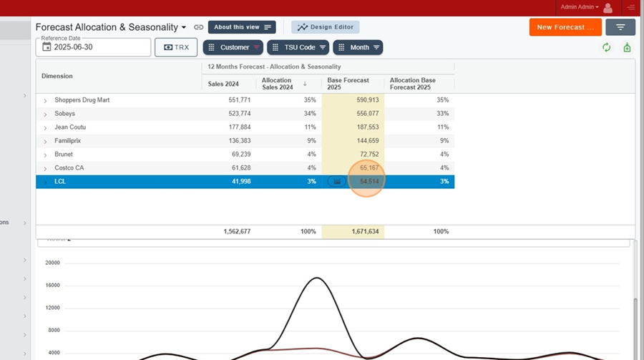Select Sales 2024 cell 61,628
This screenshot has width=644, height=360.
[x=241, y=167]
